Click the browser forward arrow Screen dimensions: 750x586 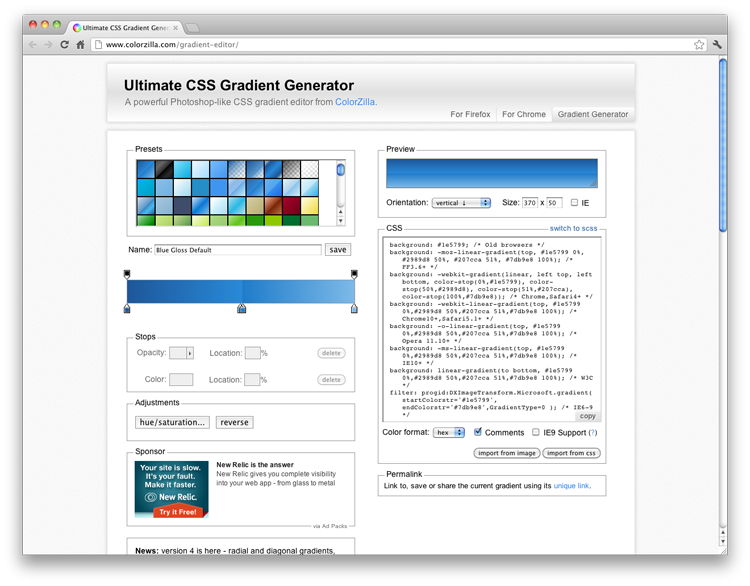pyautogui.click(x=48, y=44)
